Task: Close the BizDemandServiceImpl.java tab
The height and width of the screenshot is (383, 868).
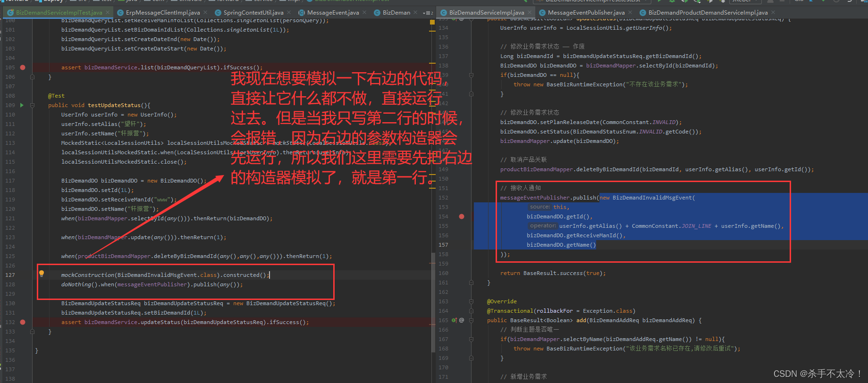Action: tap(530, 13)
